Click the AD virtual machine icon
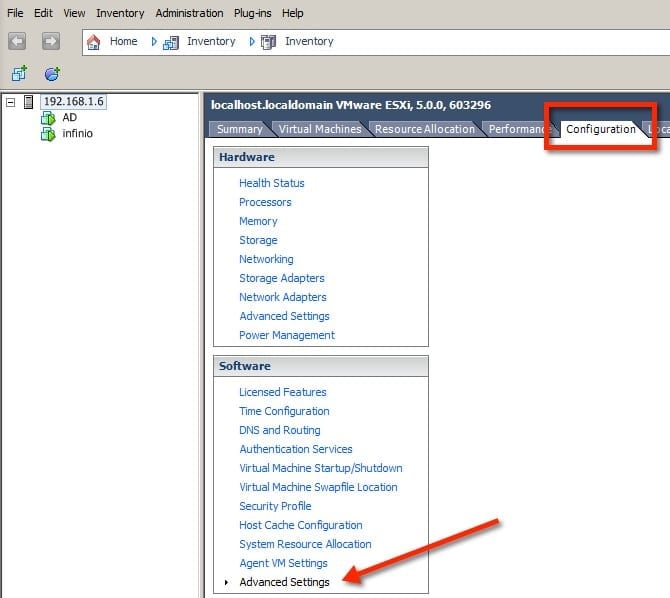This screenshot has height=598, width=670. (x=48, y=118)
